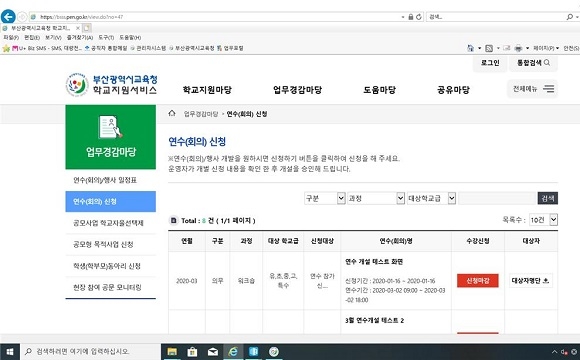The height and width of the screenshot is (360, 580).
Task: Open the 공유마당 top menu
Action: click(453, 90)
